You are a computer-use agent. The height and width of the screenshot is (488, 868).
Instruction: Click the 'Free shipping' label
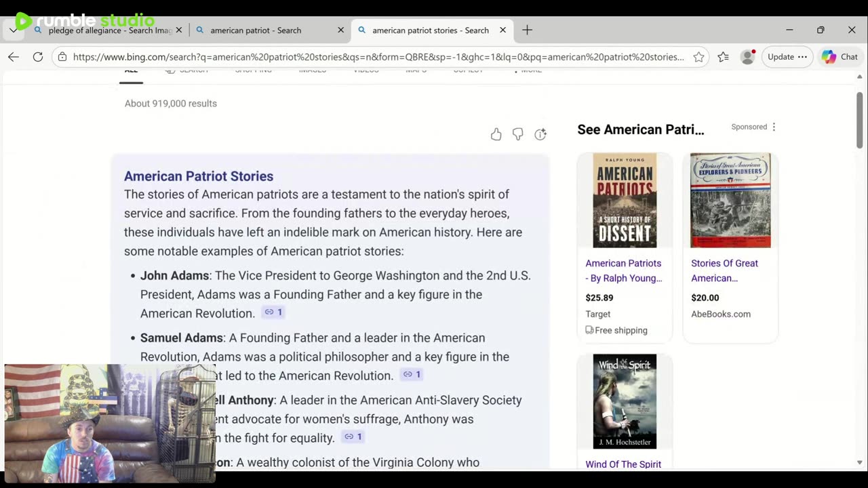click(x=616, y=330)
